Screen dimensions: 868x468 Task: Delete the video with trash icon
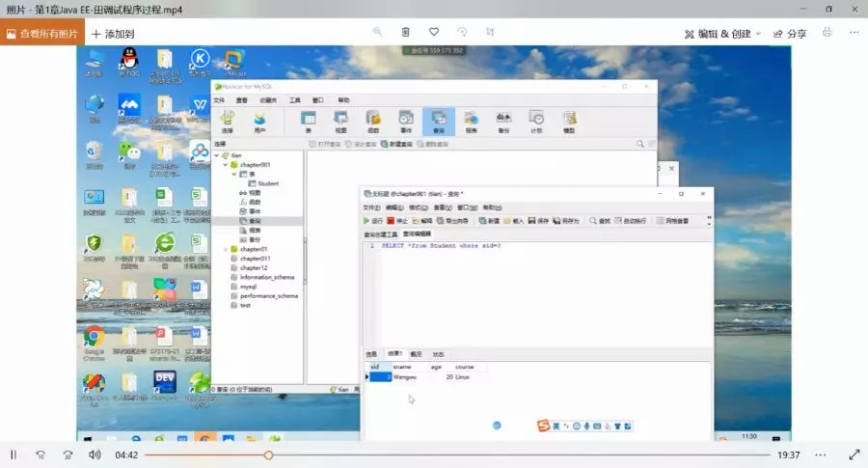[x=405, y=33]
